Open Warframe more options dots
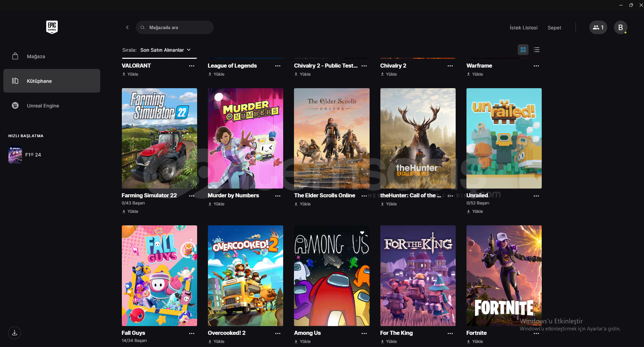This screenshot has width=644, height=347. [x=536, y=66]
